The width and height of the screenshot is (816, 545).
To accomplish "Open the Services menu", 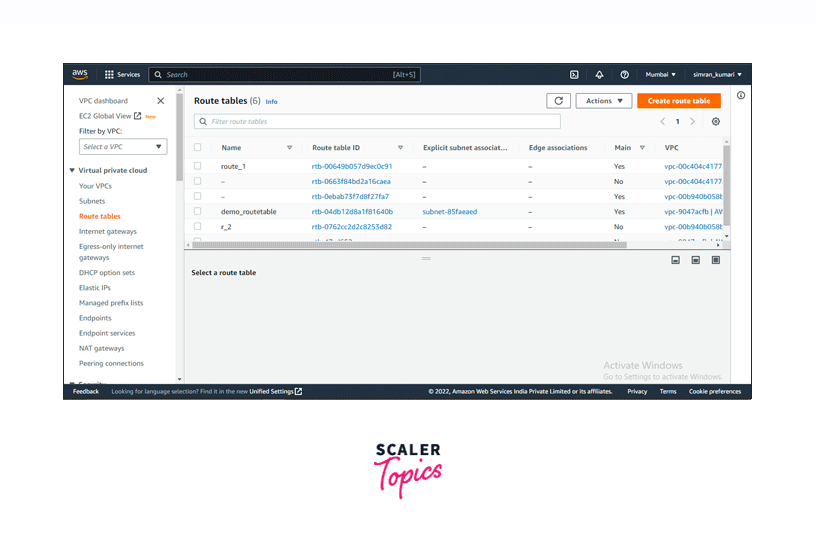I will [122, 74].
